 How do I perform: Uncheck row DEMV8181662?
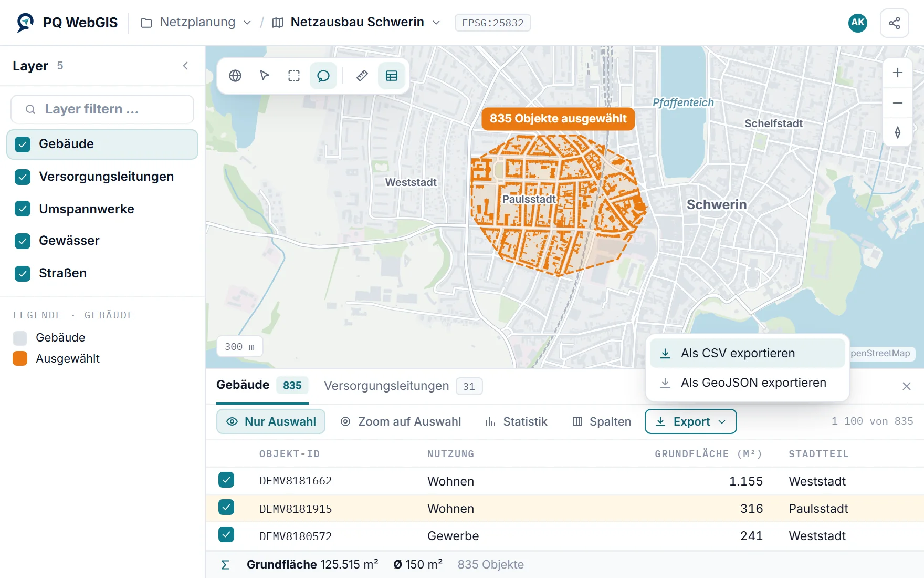226,480
